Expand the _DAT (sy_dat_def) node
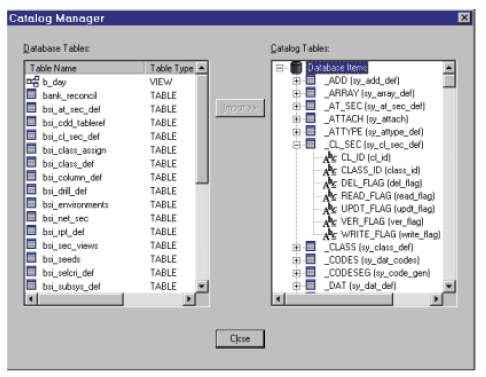 click(296, 286)
